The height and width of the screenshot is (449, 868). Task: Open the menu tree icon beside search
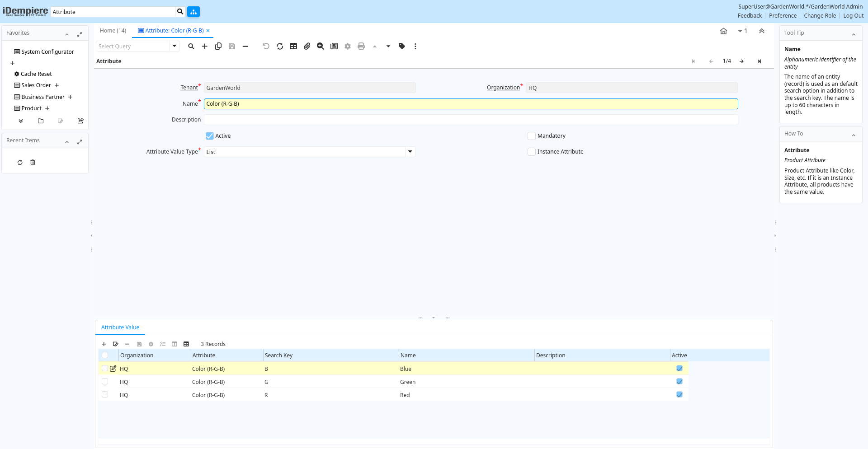(x=193, y=12)
